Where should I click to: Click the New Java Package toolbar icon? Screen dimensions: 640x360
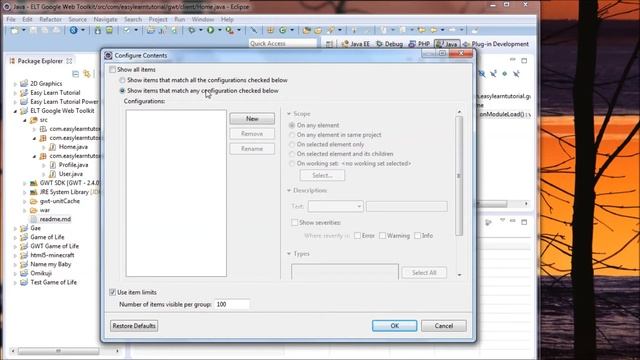[270, 30]
